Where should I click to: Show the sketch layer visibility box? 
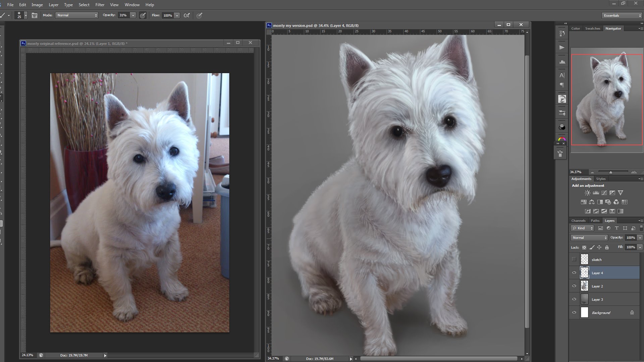pos(574,259)
